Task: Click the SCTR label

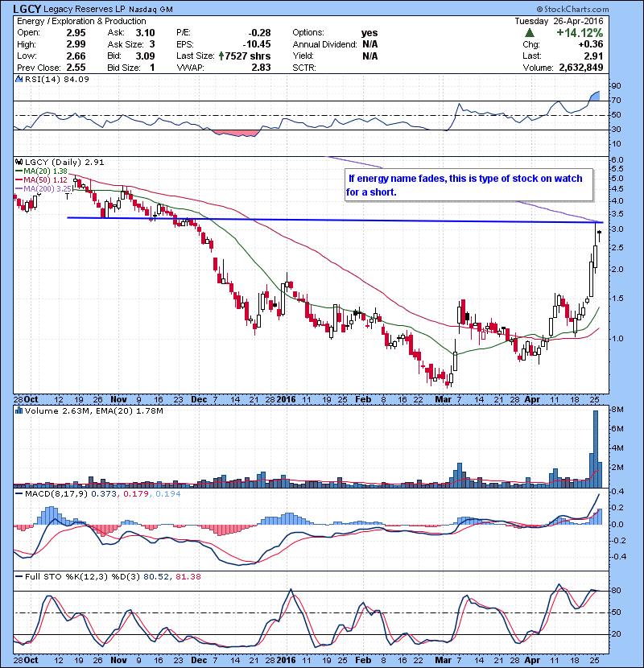Action: [304, 68]
